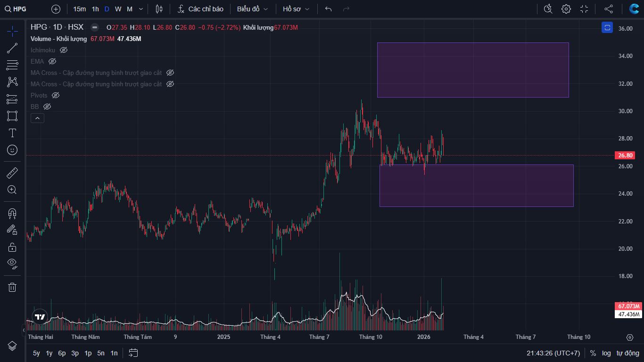Select the Volume - Khối lượng legend
644x362 pixels.
[x=59, y=39]
